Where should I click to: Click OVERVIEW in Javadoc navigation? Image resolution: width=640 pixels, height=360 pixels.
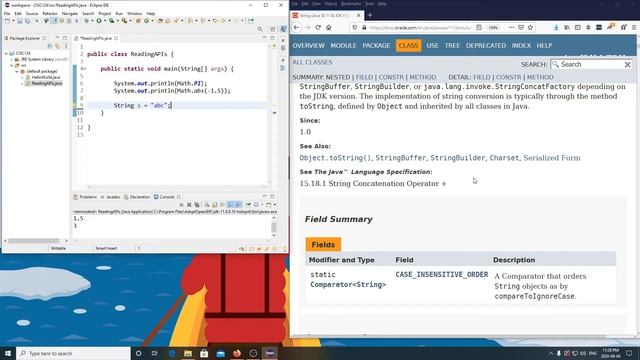pyautogui.click(x=309, y=46)
